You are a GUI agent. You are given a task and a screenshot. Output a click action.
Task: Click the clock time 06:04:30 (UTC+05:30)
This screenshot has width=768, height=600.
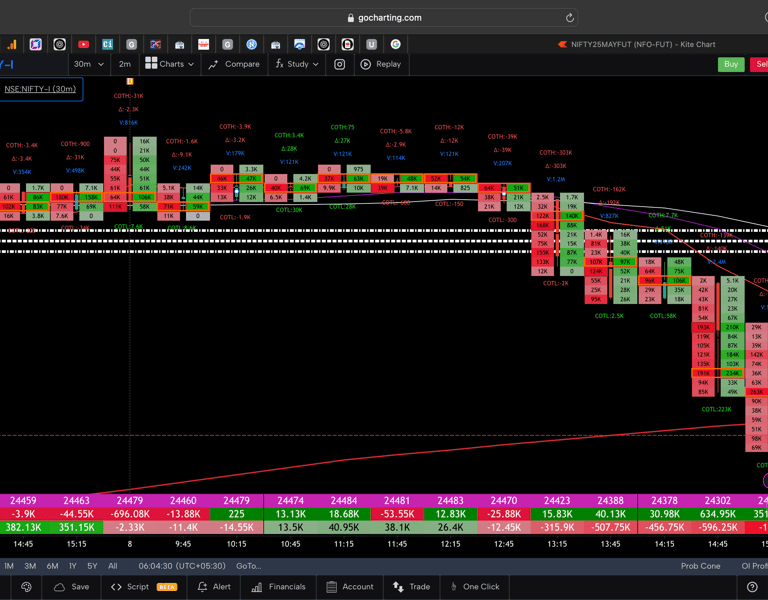182,566
